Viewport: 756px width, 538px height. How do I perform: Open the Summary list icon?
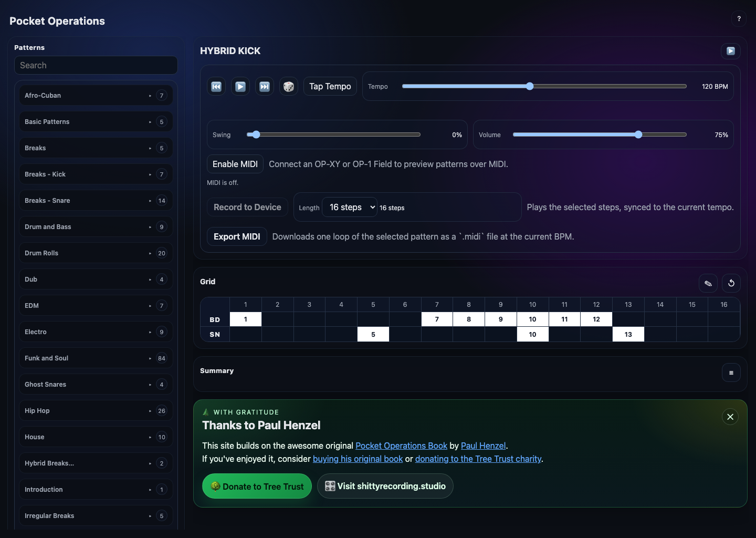[x=731, y=373]
